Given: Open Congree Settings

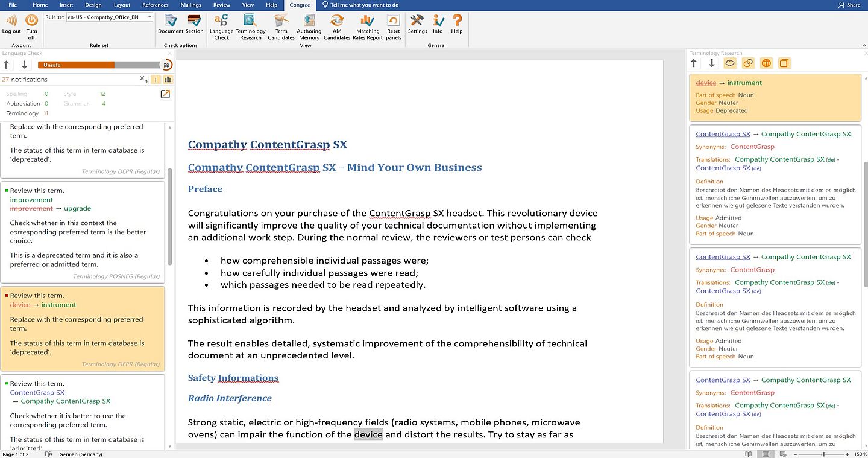Looking at the screenshot, I should coord(417,21).
